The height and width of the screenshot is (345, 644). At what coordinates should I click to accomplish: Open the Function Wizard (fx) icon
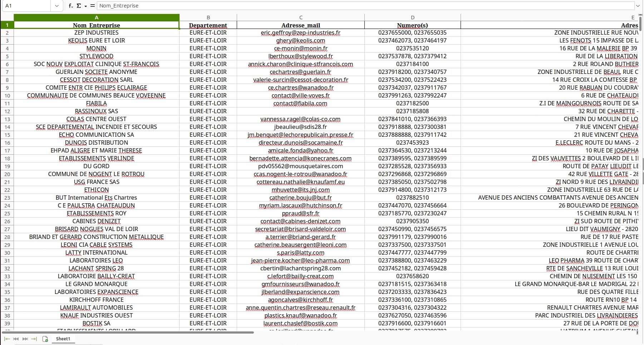(71, 6)
